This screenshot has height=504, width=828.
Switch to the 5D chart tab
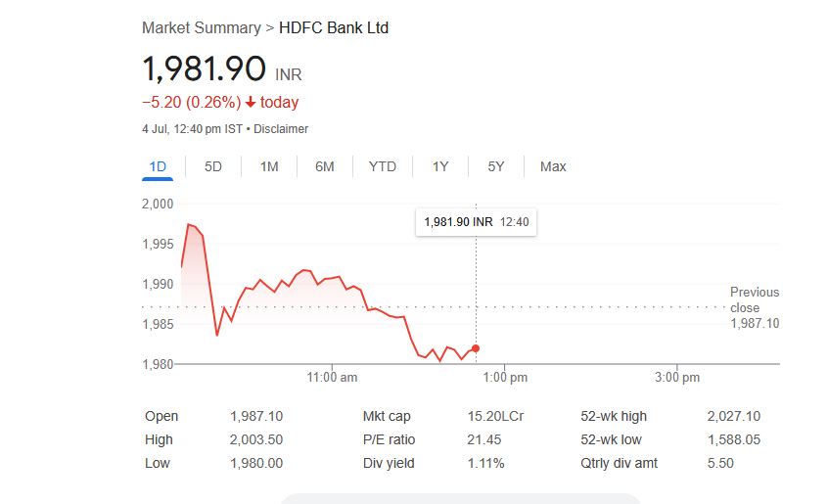(212, 166)
